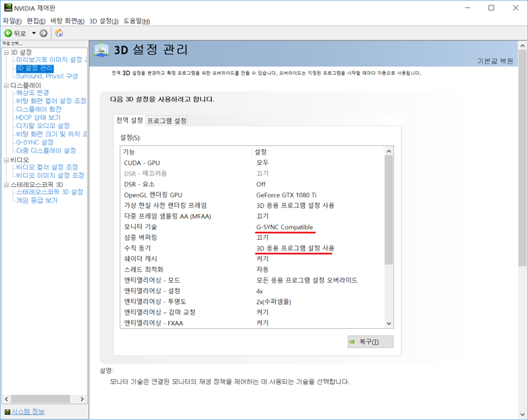Collapse the 스테레오스코픽 3D tree node

click(x=6, y=185)
